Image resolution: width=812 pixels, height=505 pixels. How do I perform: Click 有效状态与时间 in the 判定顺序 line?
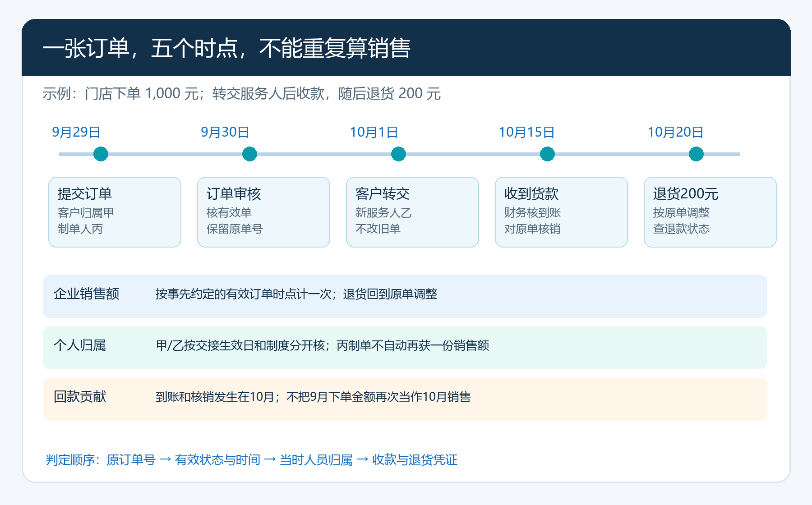[x=217, y=460]
